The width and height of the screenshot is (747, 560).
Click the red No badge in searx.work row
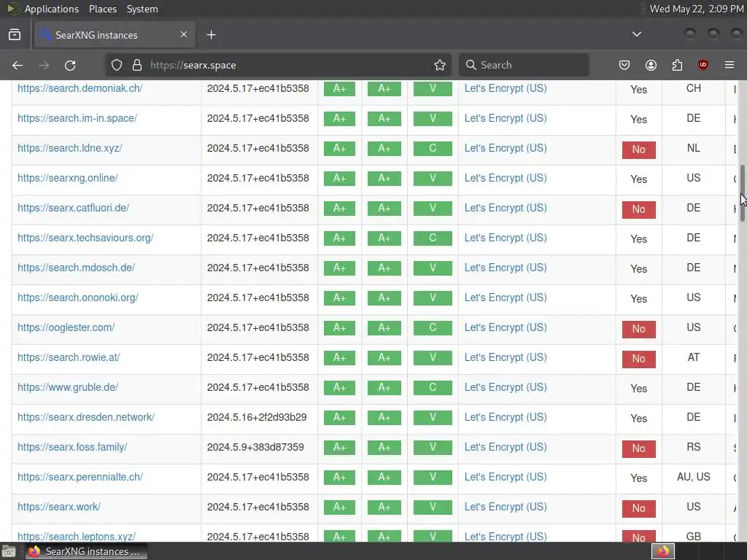(639, 508)
